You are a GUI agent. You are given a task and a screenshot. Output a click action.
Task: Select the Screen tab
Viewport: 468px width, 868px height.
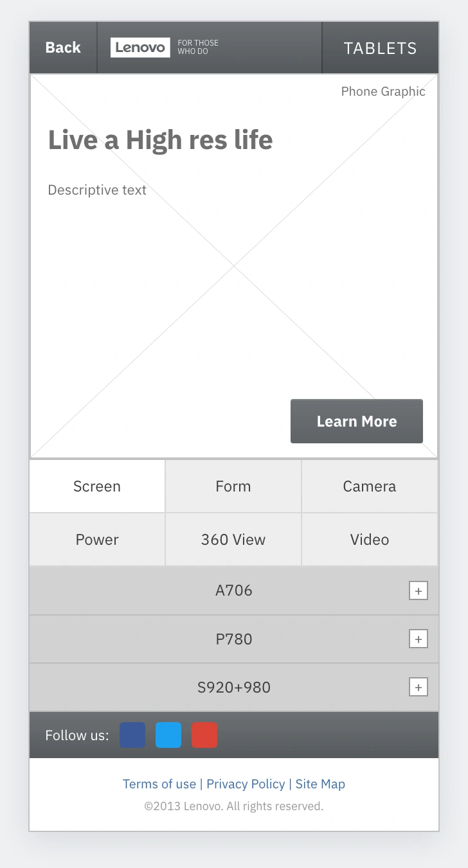[x=97, y=486]
